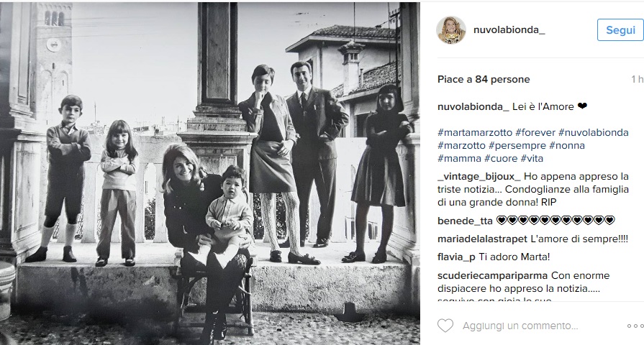
Task: Visit commenter mariadelalastrapet profile
Action: (x=482, y=239)
